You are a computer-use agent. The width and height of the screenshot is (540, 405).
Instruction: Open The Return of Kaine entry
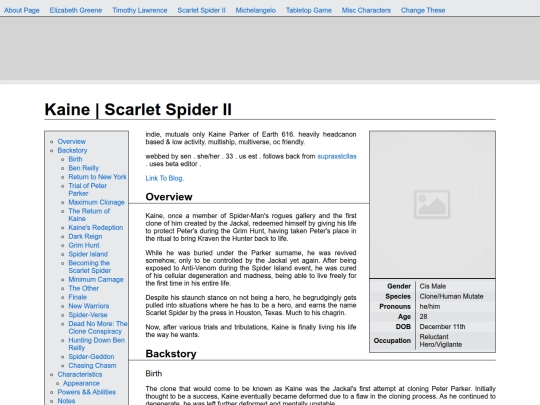(x=89, y=215)
